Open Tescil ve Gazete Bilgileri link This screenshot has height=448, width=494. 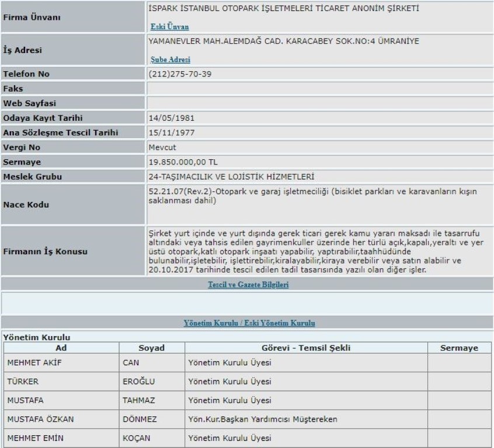point(248,285)
